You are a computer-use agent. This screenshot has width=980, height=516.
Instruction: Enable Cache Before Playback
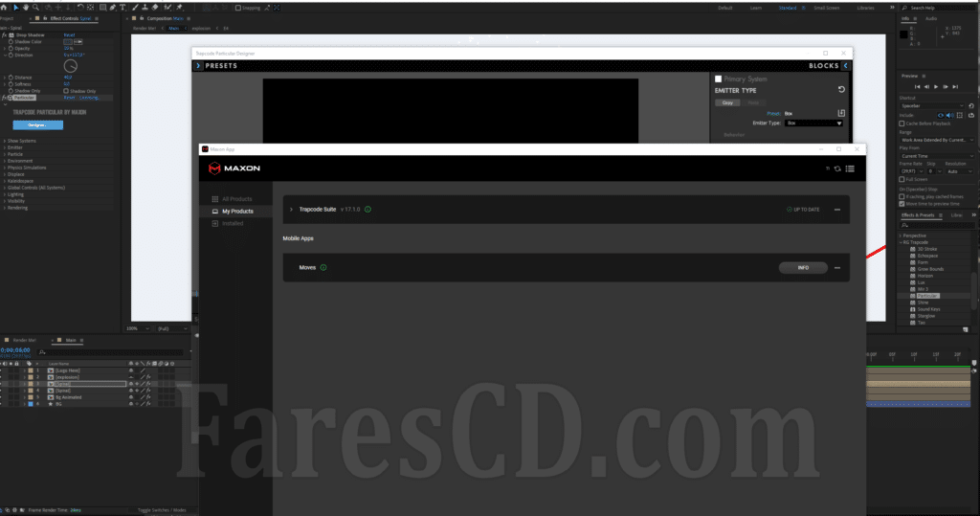[x=902, y=123]
